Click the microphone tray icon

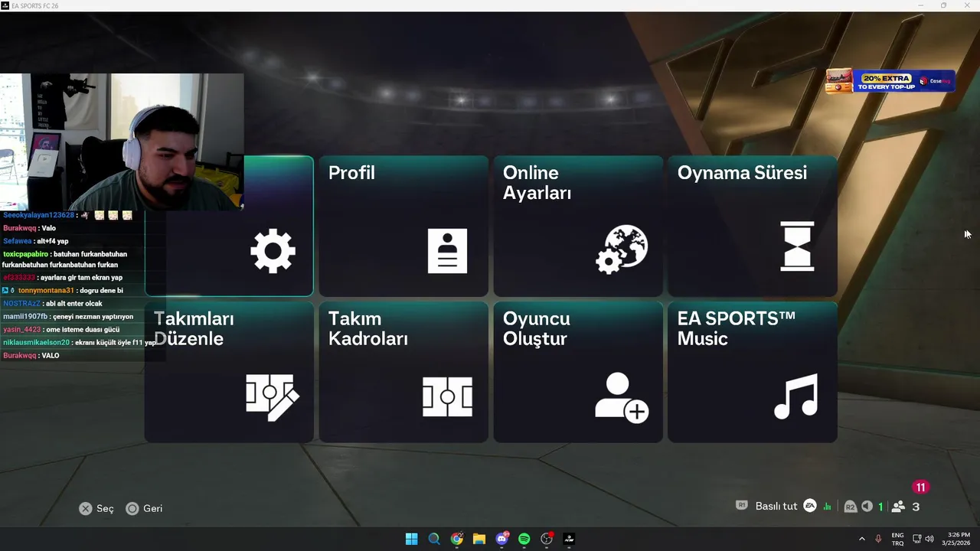pos(878,539)
